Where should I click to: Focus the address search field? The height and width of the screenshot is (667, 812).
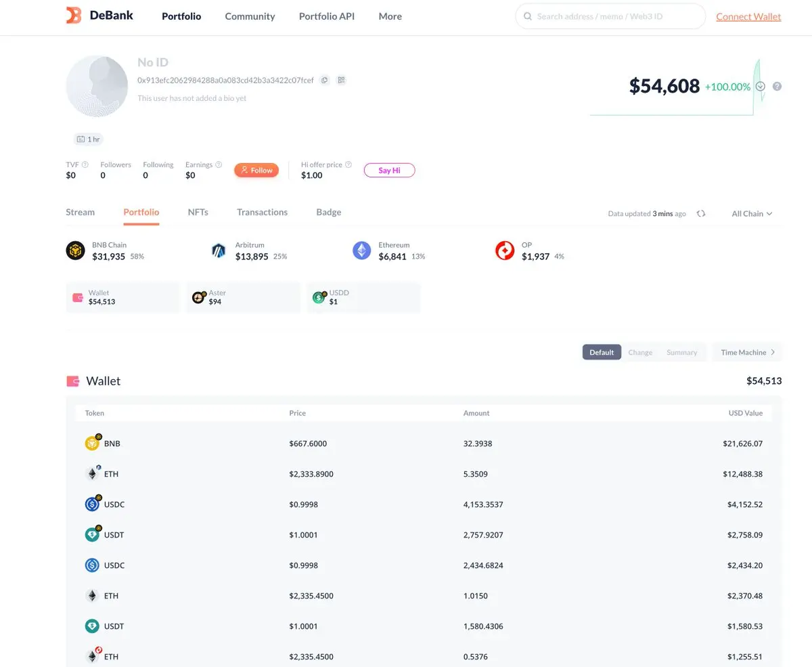pyautogui.click(x=610, y=16)
